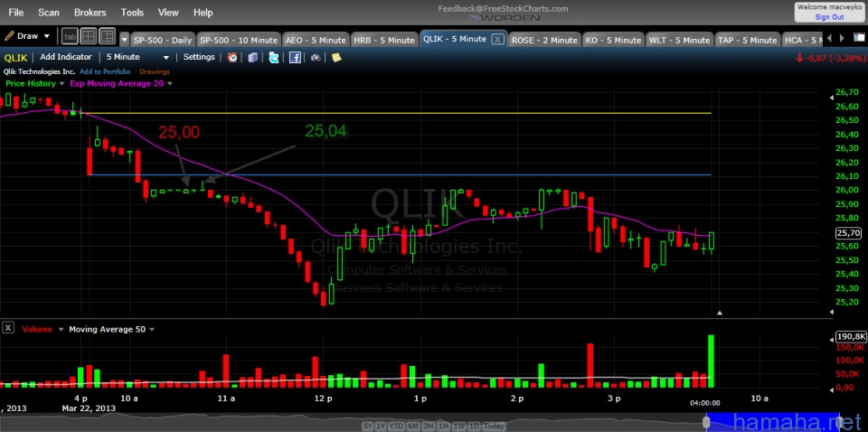
Task: Set time range to 1W
Action: pyautogui.click(x=459, y=426)
